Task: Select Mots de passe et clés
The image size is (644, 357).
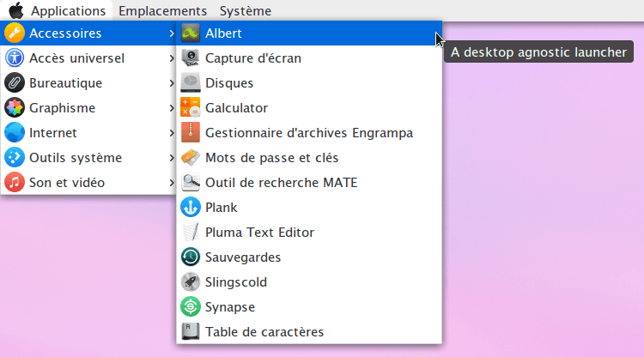Action: coord(309,158)
